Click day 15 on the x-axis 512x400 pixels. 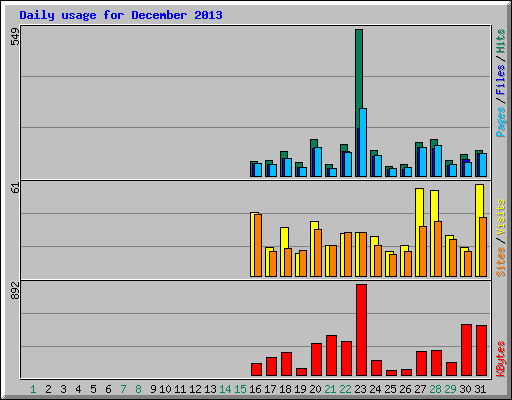(x=240, y=389)
